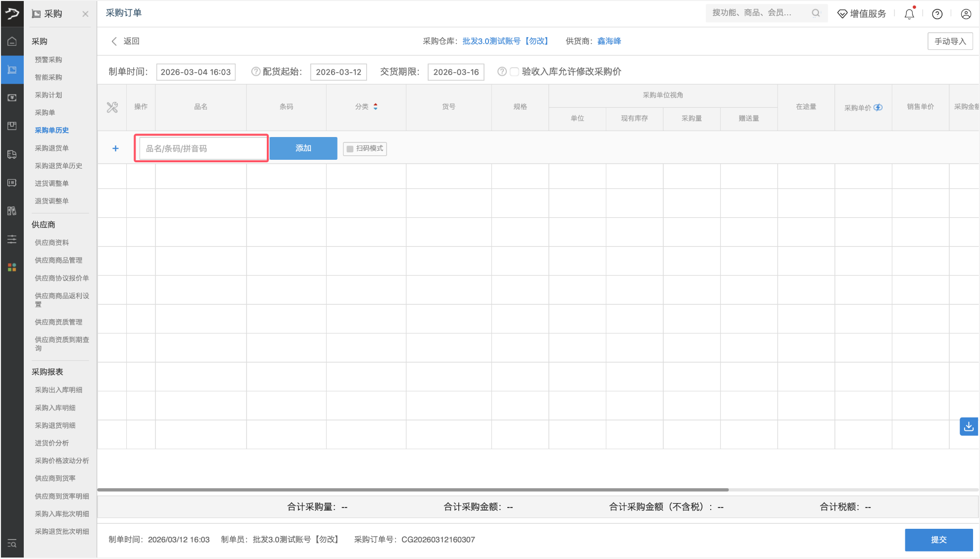Image resolution: width=980 pixels, height=559 pixels.
Task: Open 供应商资料 menu item
Action: tap(51, 242)
